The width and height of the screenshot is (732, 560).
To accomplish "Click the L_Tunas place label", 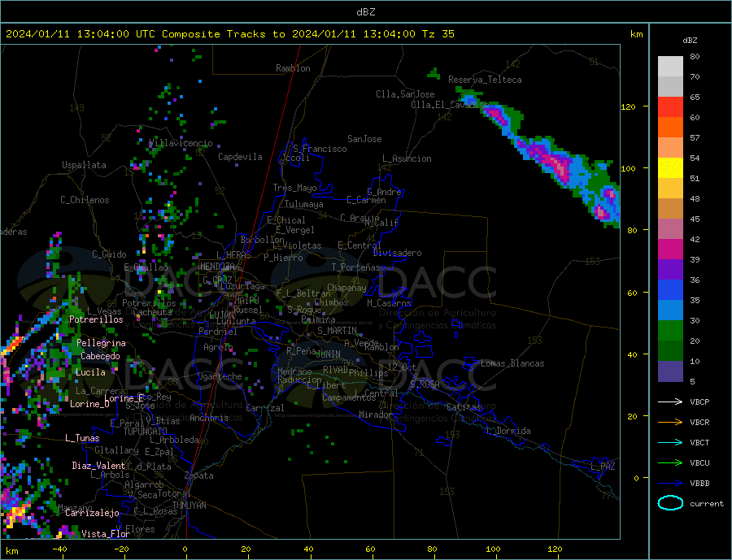I will (82, 438).
